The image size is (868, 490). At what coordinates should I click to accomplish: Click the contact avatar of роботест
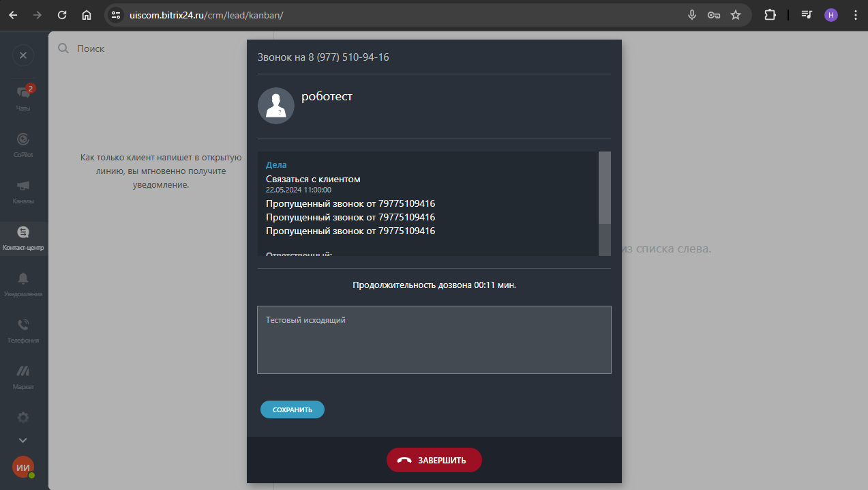[x=276, y=106]
